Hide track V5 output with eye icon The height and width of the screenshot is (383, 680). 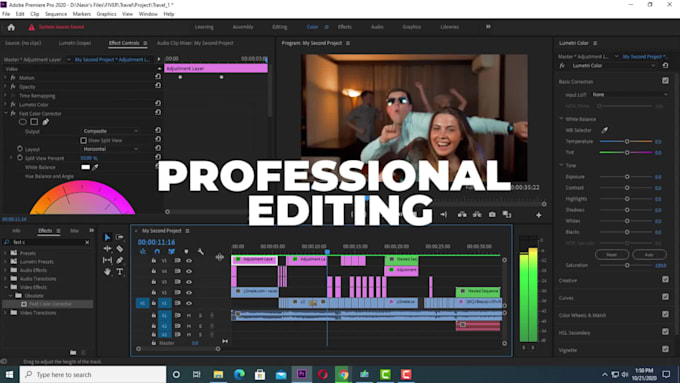[x=189, y=261]
